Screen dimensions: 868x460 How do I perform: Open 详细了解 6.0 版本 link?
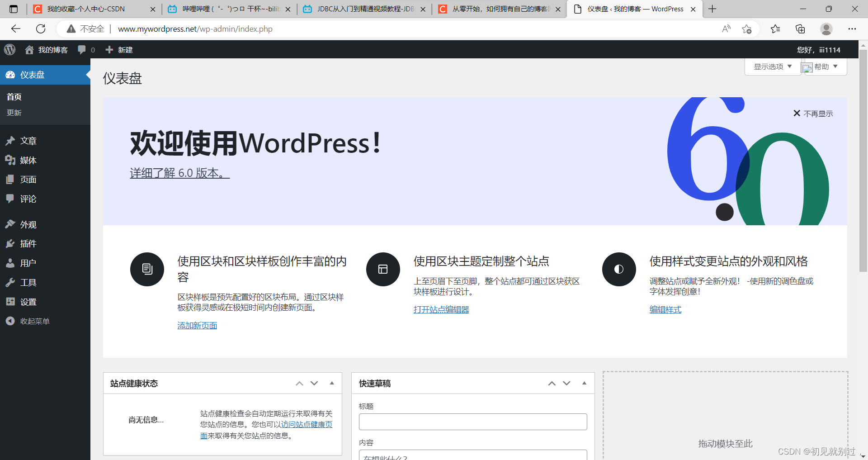(180, 173)
